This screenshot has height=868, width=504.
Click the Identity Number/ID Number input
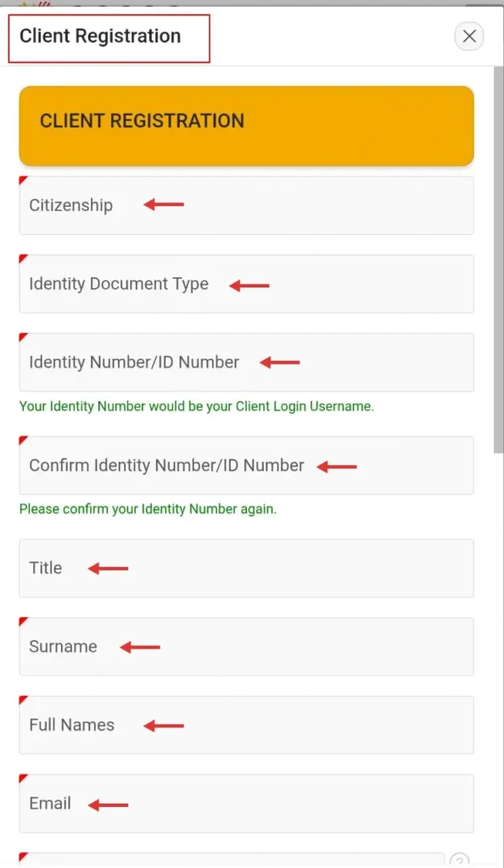pos(246,362)
